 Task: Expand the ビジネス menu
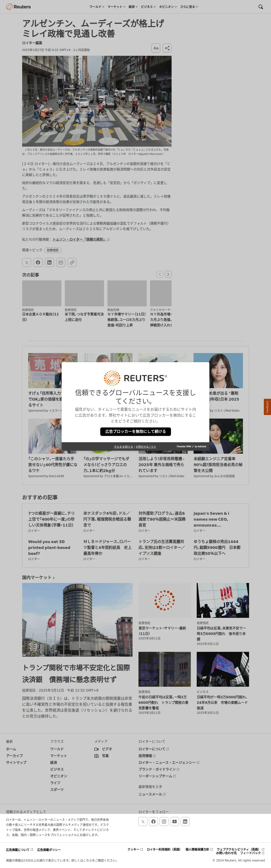point(148,7)
